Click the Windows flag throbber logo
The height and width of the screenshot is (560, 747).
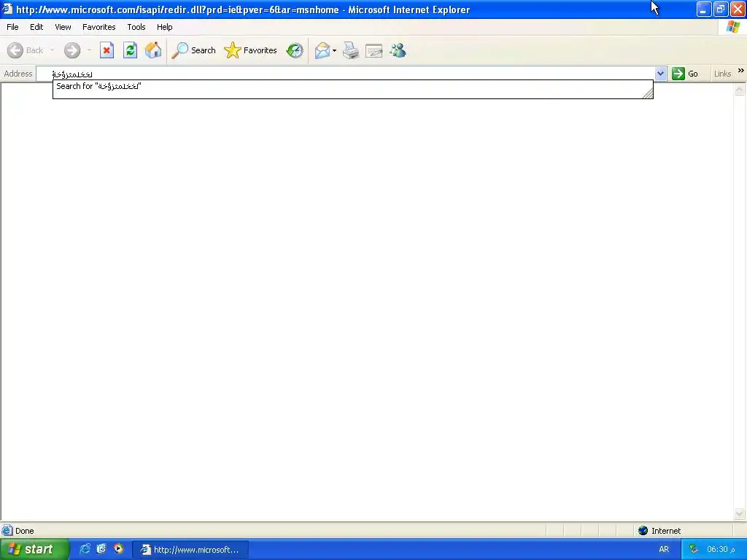733,27
